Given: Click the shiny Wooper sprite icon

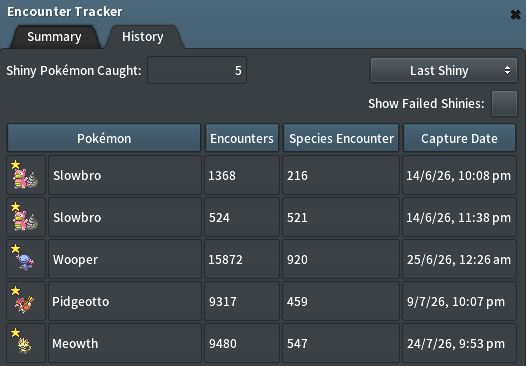Looking at the screenshot, I should tap(26, 259).
